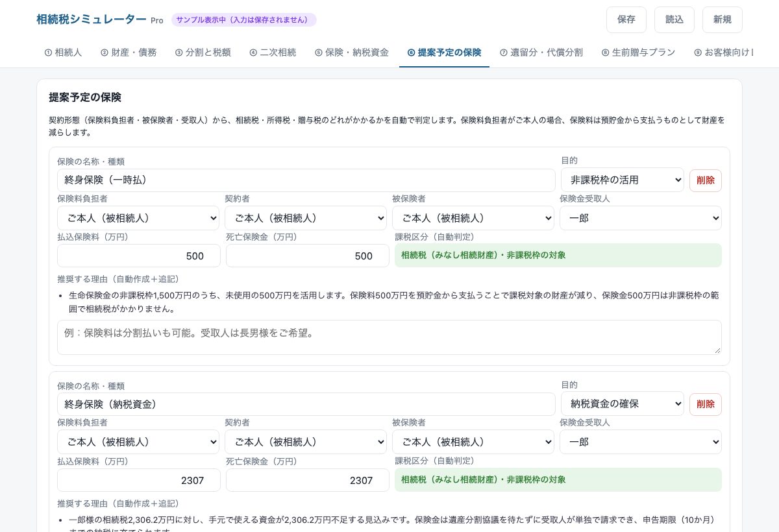779x532 pixels.
Task: Open 契約者 dropdown for 終身保険（納税資金）
Action: pyautogui.click(x=306, y=442)
